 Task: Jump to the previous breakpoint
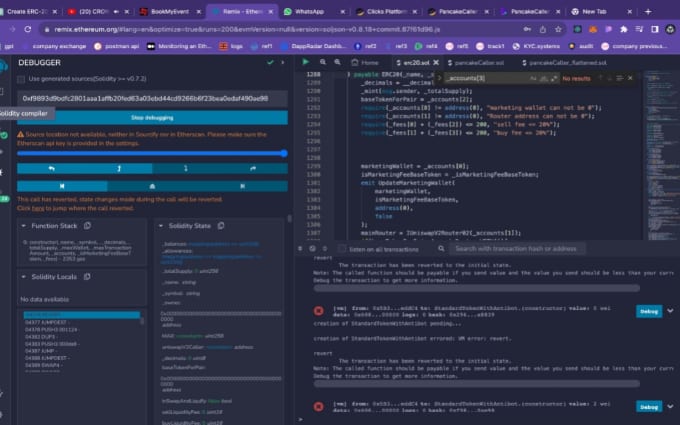62,186
